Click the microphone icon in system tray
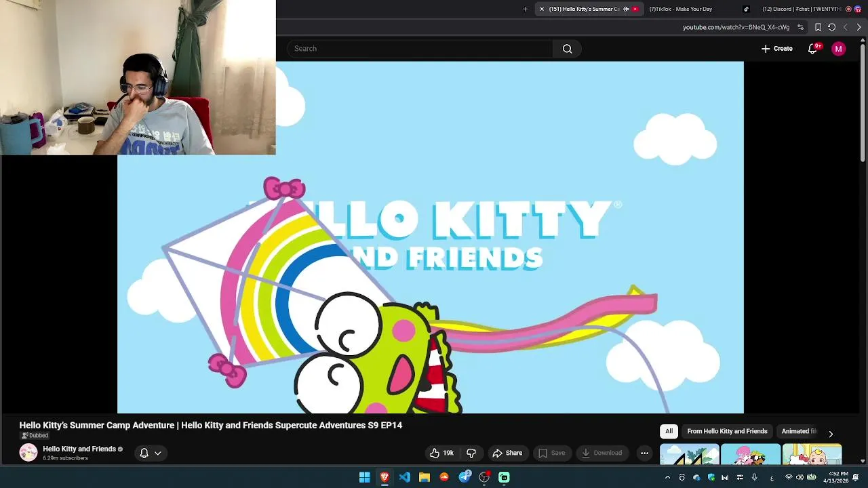The image size is (868, 488). tap(754, 478)
